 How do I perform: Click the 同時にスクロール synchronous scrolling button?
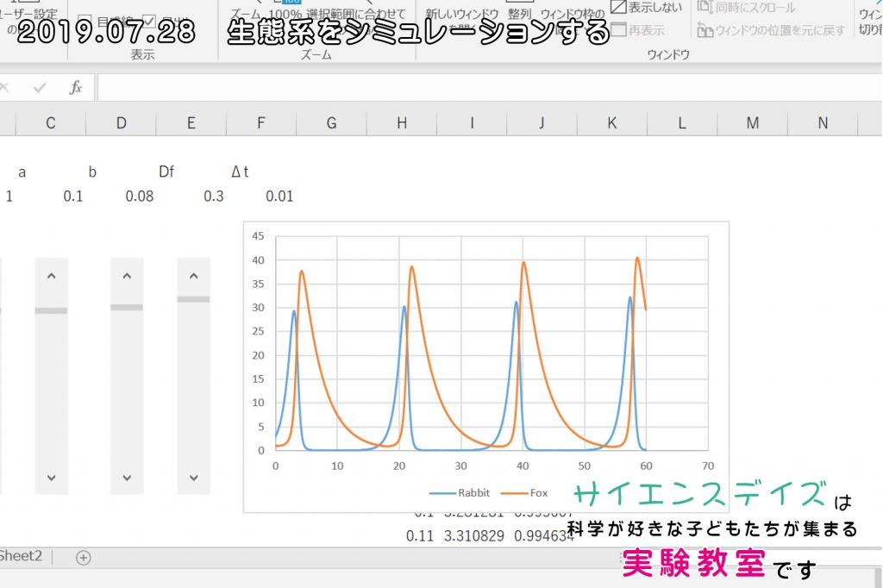click(747, 7)
